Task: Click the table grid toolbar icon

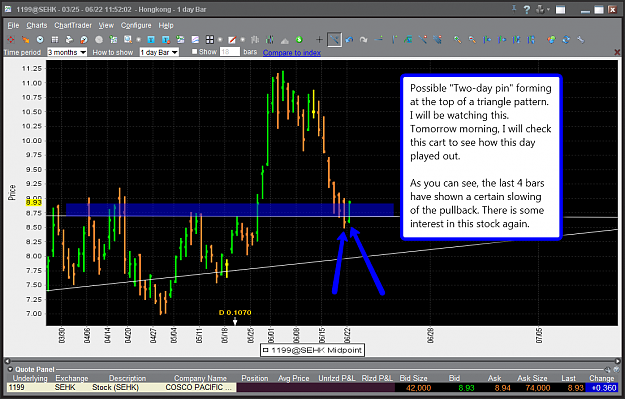Action: click(x=55, y=39)
